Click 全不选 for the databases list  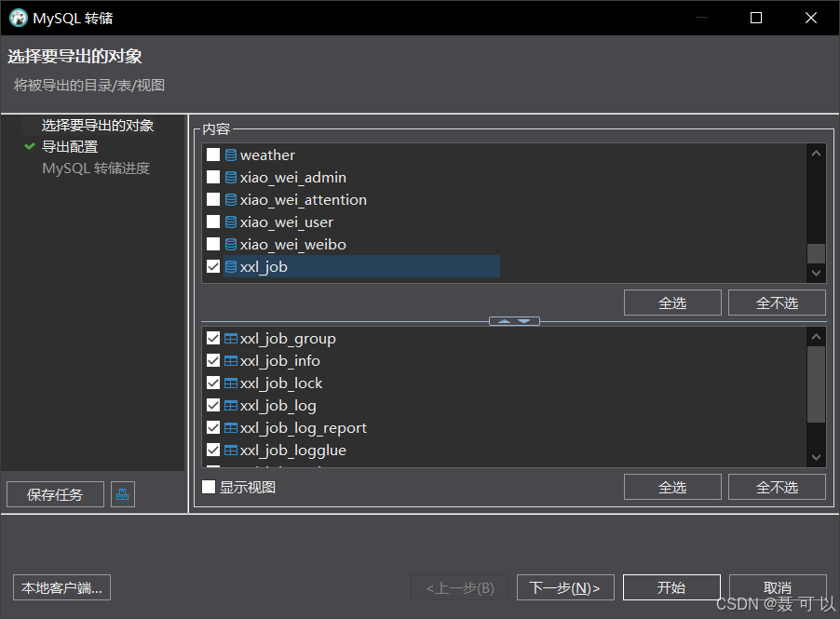[777, 303]
